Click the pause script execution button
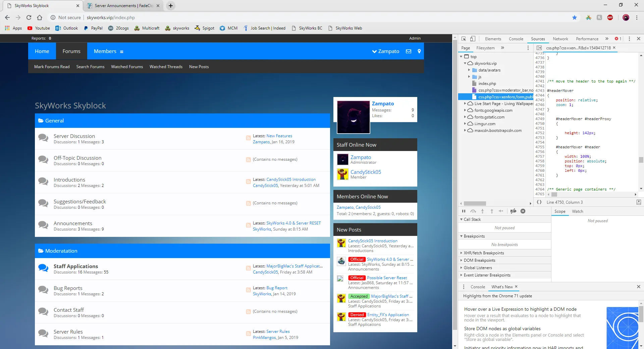The image size is (644, 349). click(464, 211)
